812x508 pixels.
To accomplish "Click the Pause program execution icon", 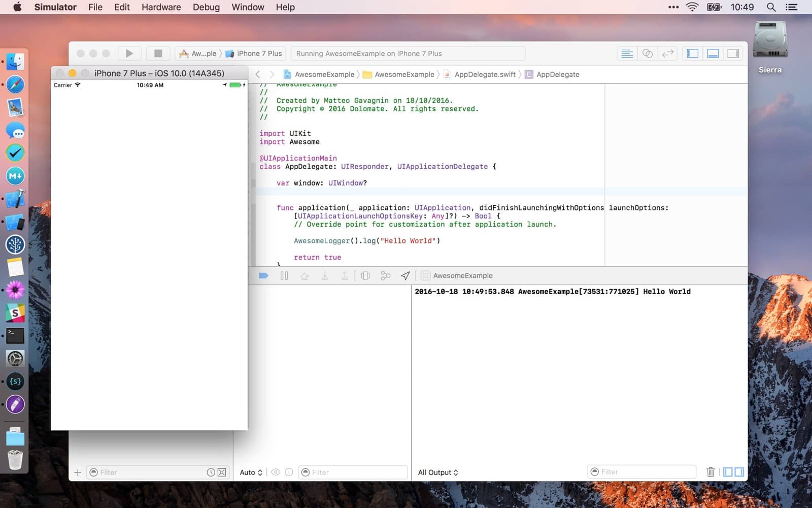I will click(x=284, y=276).
